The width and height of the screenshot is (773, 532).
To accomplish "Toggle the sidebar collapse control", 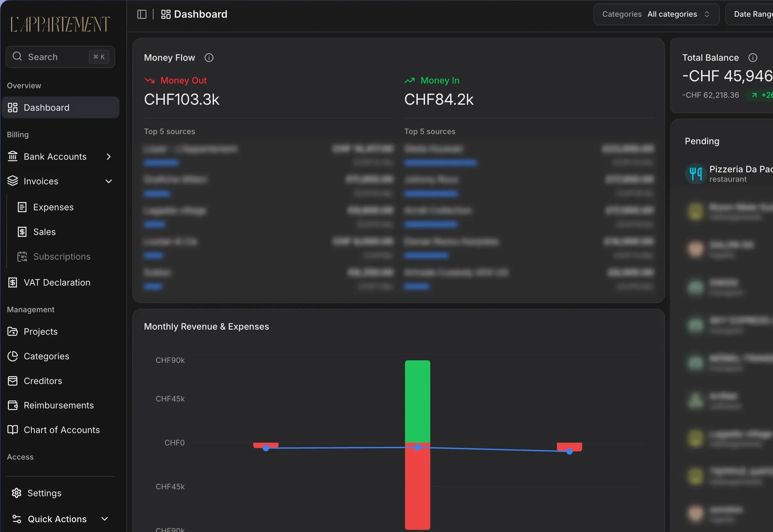I will tap(142, 14).
